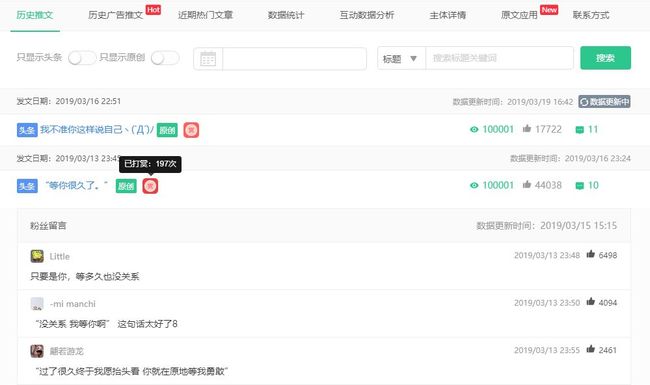Click thumbs-up icon showing 2461
650x385 pixels.
coord(591,349)
